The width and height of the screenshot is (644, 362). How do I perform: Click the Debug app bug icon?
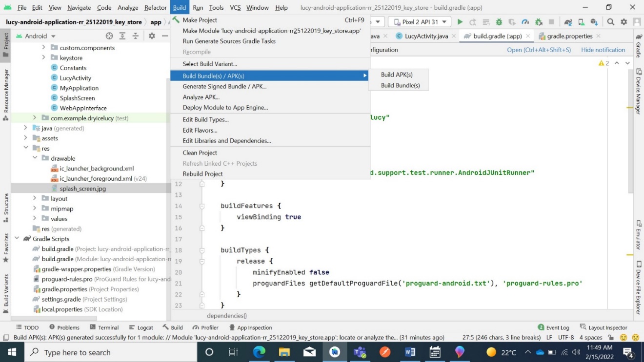[499, 22]
